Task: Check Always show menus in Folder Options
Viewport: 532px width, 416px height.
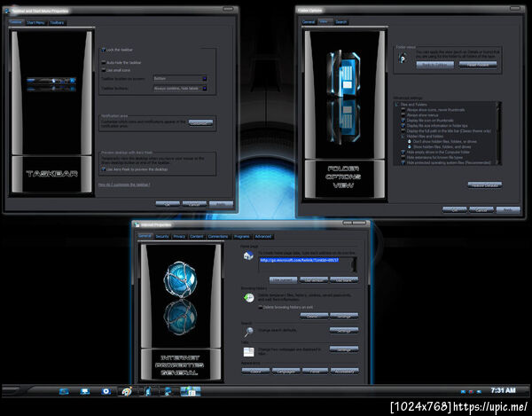Action: [403, 115]
